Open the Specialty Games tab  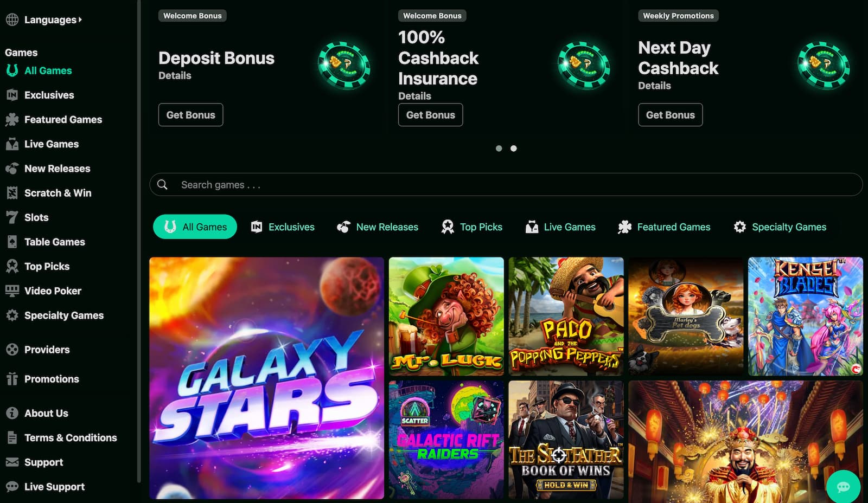780,227
